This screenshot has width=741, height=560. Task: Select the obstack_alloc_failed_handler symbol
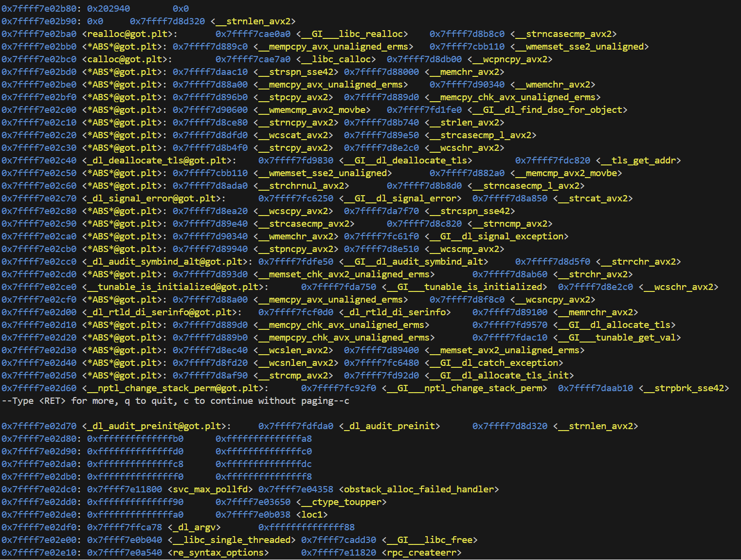(419, 489)
